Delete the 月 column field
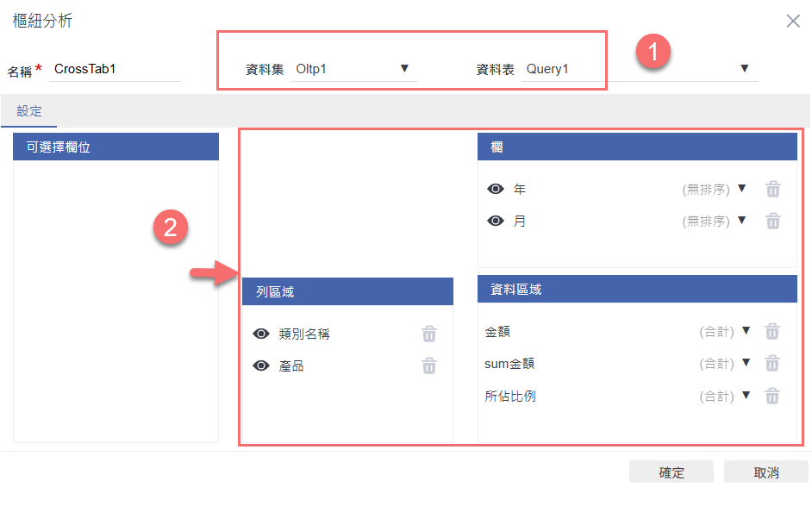 tap(773, 222)
